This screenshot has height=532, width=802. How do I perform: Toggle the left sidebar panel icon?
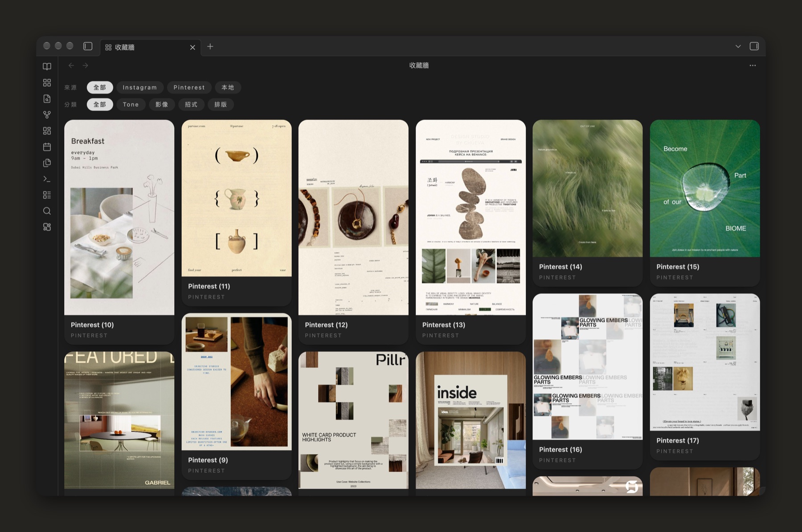tap(88, 46)
